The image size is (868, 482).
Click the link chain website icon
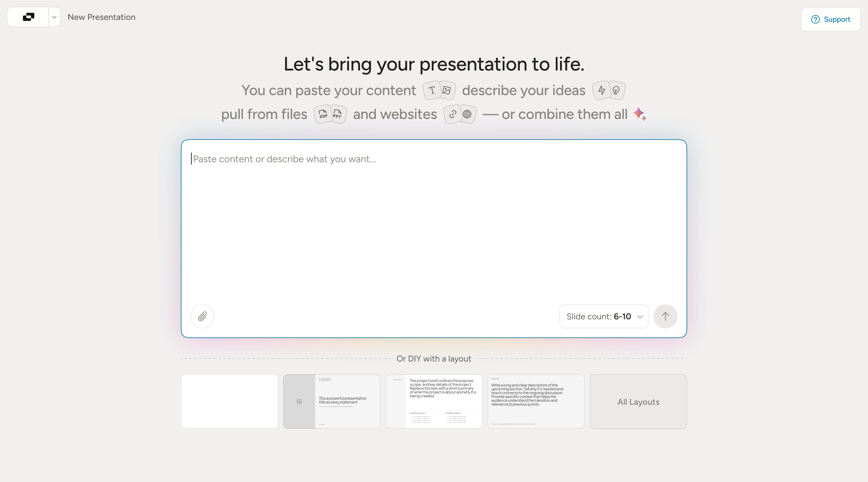(452, 114)
